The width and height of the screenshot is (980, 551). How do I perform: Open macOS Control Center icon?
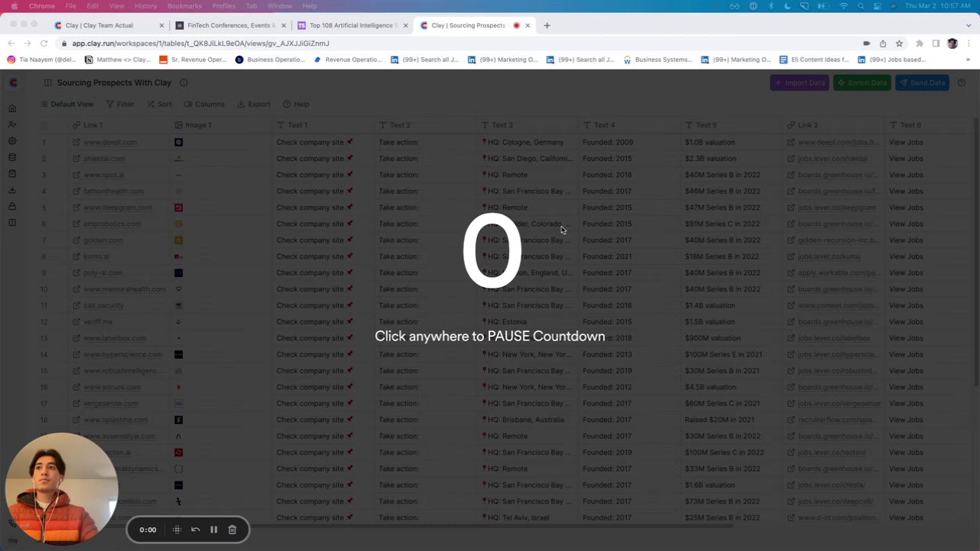point(877,6)
